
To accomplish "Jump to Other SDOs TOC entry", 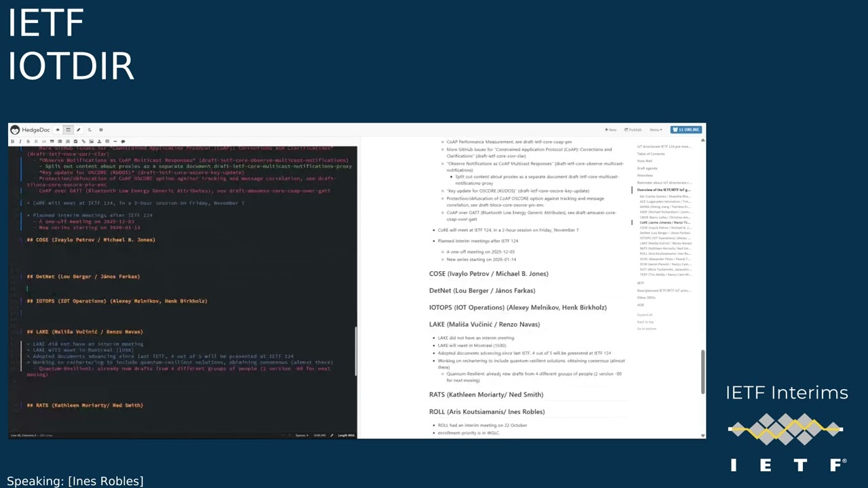I will [x=646, y=298].
